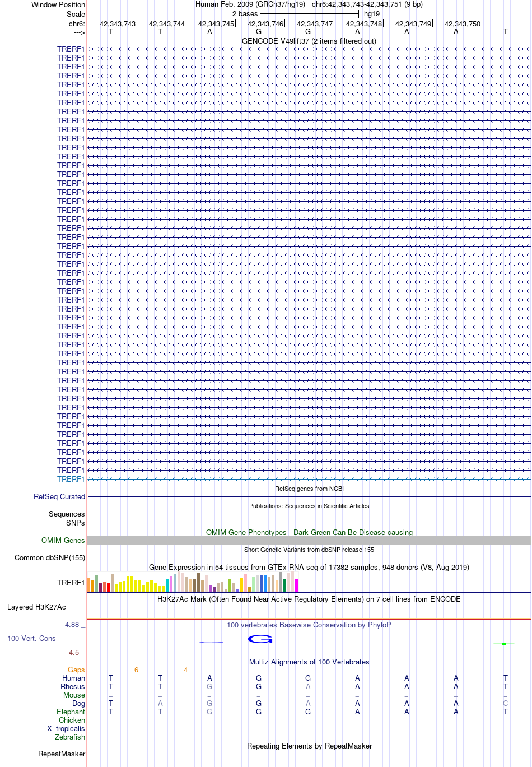Click the TRERF1 label beside the GTEx chart
532x767 pixels.
pyautogui.click(x=71, y=583)
